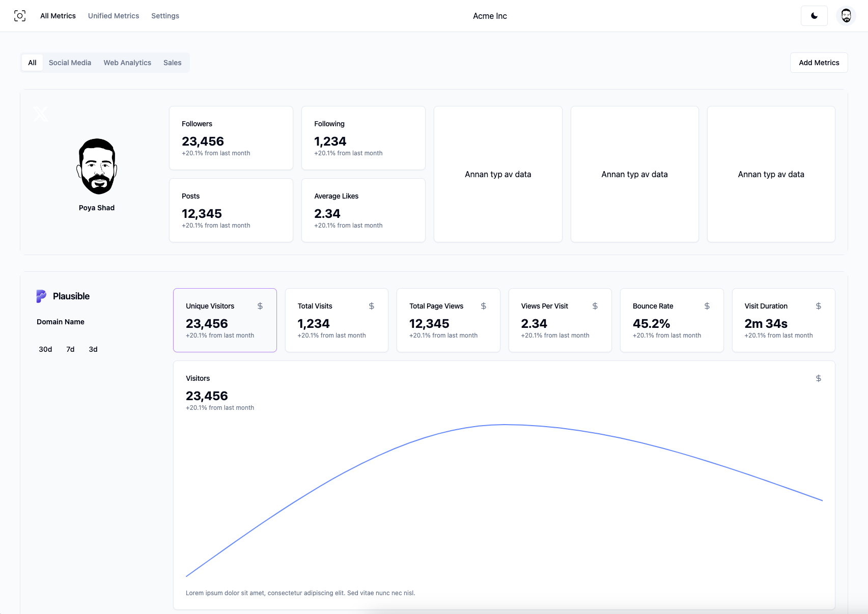Click the dollar icon on Total Page Views card
Viewport: 868px width, 614px height.
[x=483, y=306]
